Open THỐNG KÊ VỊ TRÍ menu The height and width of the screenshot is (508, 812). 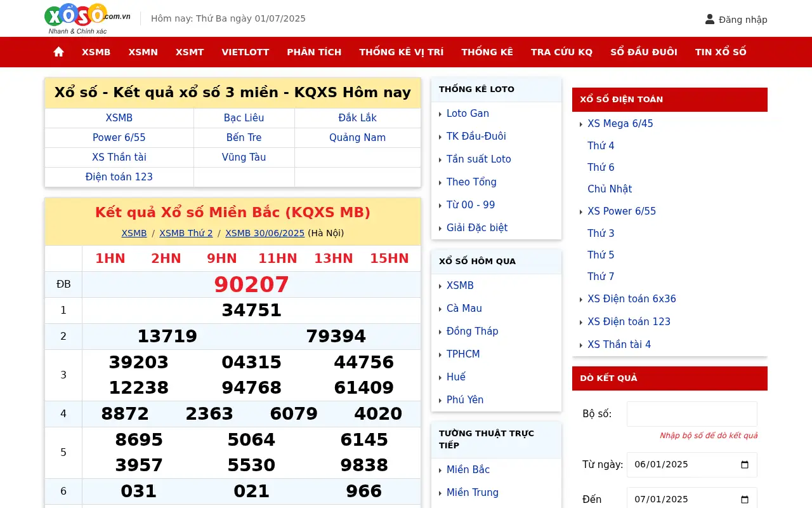402,52
